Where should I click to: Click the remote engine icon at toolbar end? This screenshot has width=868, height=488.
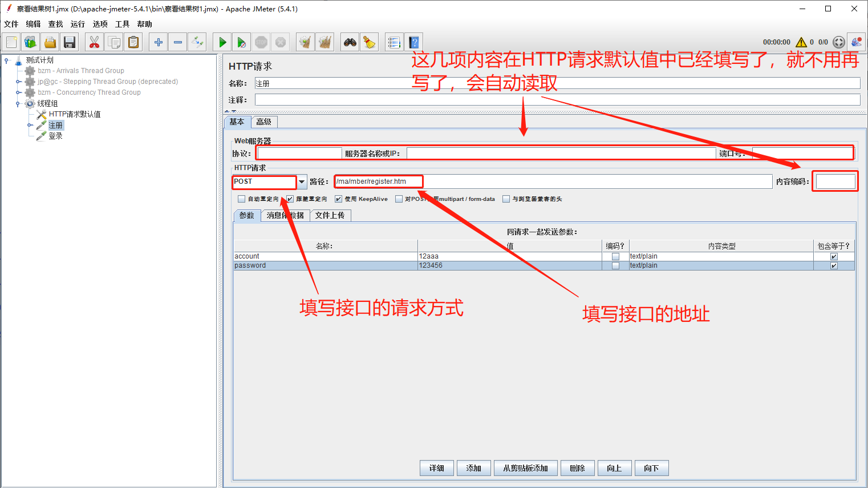tap(857, 42)
